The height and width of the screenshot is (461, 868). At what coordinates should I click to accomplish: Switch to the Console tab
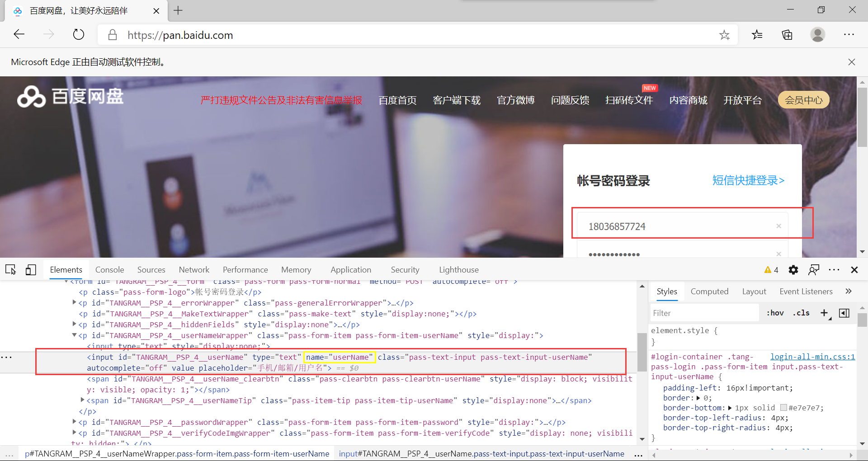pyautogui.click(x=109, y=270)
